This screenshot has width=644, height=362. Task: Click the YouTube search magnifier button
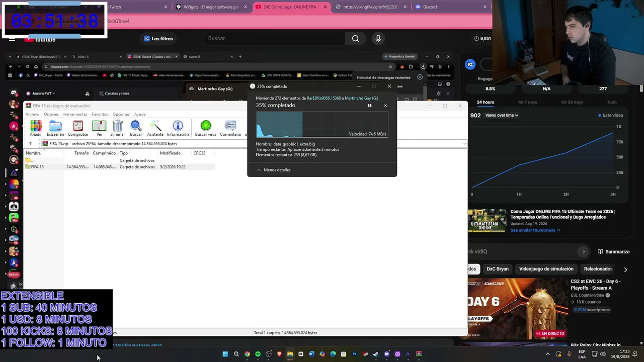(x=356, y=38)
